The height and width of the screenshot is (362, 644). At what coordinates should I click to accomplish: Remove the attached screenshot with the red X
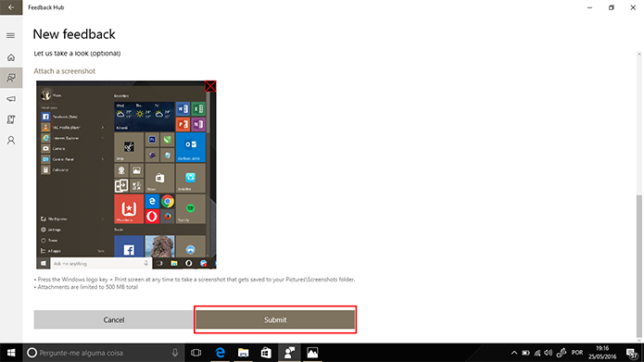click(x=210, y=86)
